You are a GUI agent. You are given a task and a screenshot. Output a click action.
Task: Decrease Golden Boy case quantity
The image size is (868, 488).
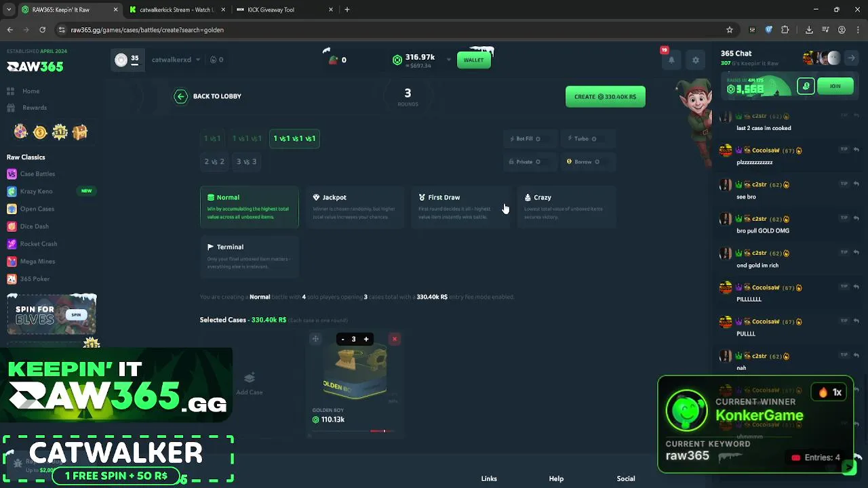342,340
